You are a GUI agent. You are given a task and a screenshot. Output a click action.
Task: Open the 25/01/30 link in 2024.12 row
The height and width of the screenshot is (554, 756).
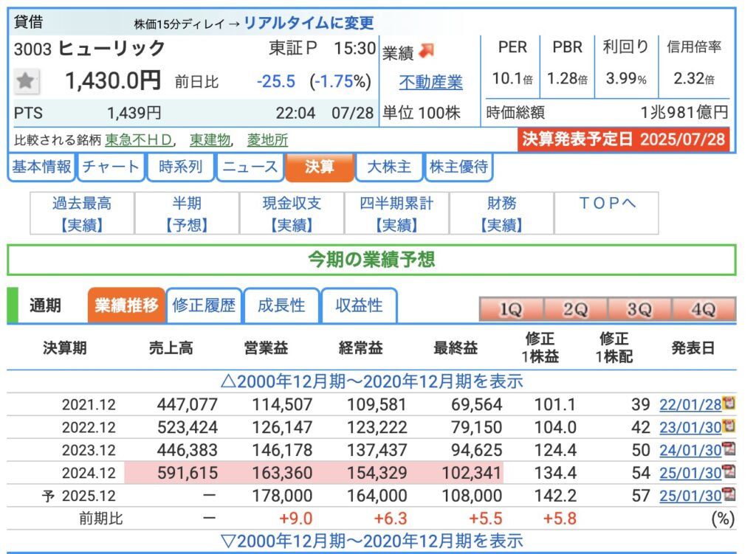coord(690,473)
